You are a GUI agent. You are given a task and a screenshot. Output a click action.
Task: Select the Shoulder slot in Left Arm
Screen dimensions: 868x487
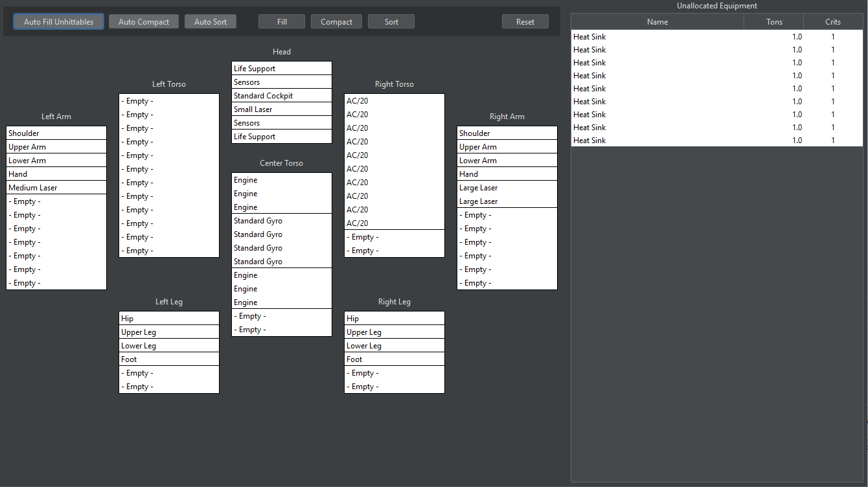[x=56, y=133]
